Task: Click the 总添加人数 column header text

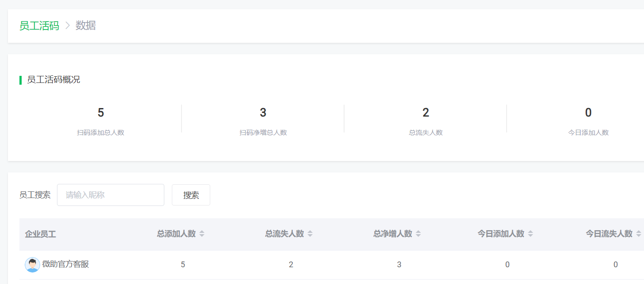Action: pyautogui.click(x=176, y=234)
